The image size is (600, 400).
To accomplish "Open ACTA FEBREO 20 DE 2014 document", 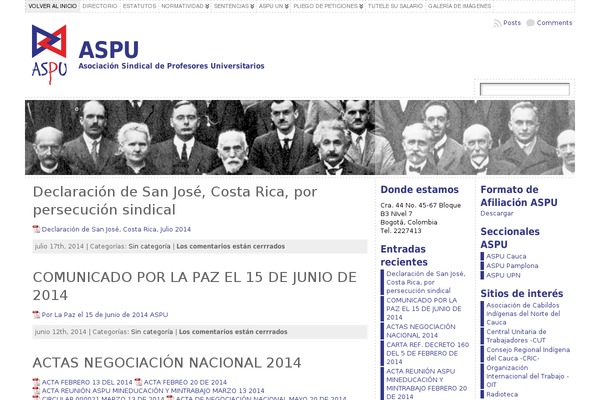I will (x=185, y=382).
